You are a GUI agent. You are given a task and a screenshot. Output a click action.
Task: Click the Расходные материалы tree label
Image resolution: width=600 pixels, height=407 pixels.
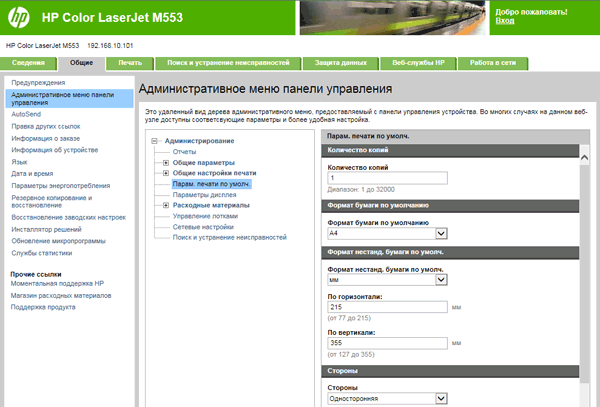tap(211, 205)
